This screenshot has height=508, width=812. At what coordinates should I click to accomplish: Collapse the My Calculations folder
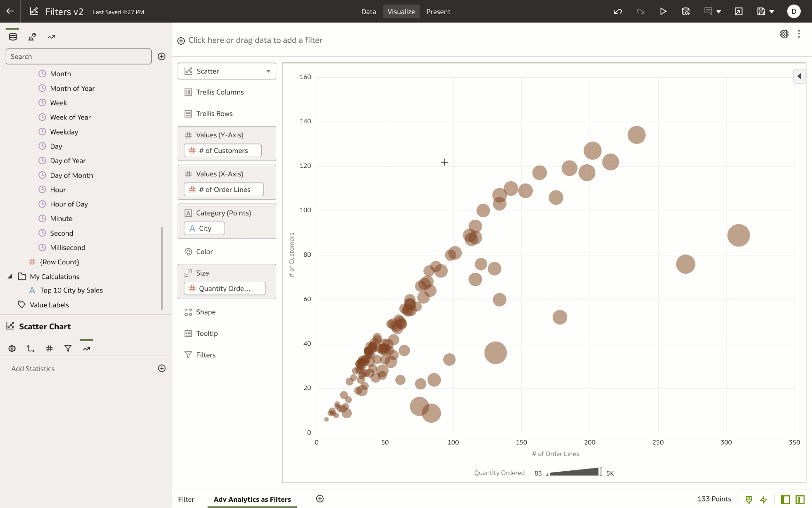10,277
